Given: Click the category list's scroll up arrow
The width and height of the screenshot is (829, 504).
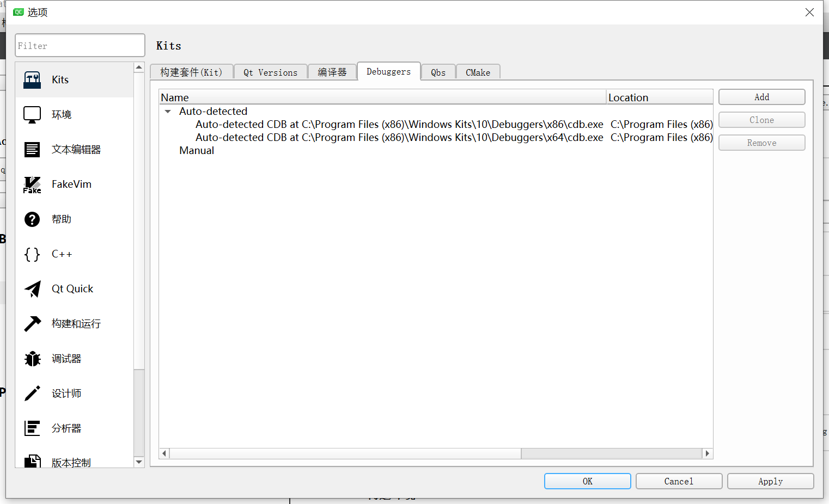Looking at the screenshot, I should click(139, 67).
